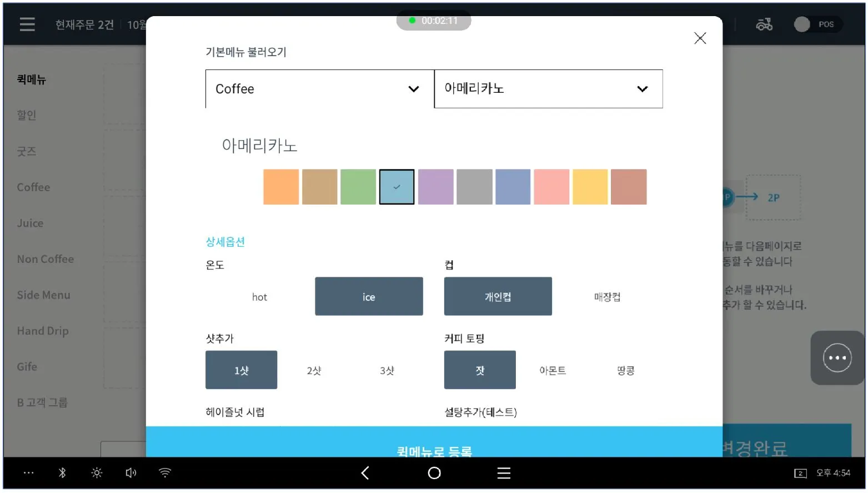
Task: Pick the green color swatch
Action: pos(358,187)
